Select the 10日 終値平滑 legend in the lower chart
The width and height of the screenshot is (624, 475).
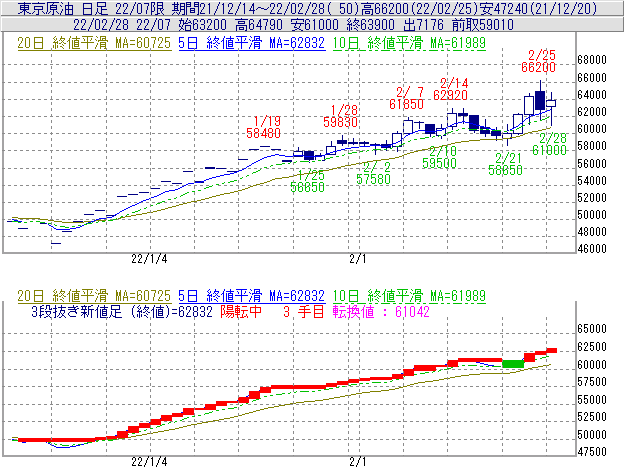pyautogui.click(x=409, y=296)
